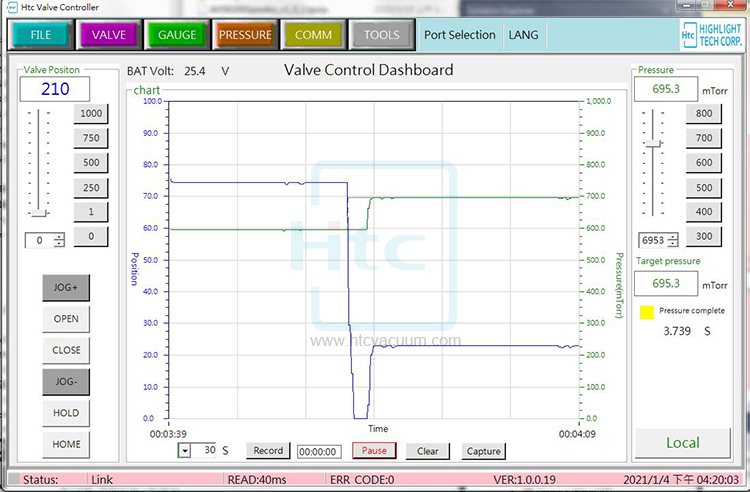Image resolution: width=750 pixels, height=492 pixels.
Task: Click the valve position spinner field showing 0
Action: 40,240
